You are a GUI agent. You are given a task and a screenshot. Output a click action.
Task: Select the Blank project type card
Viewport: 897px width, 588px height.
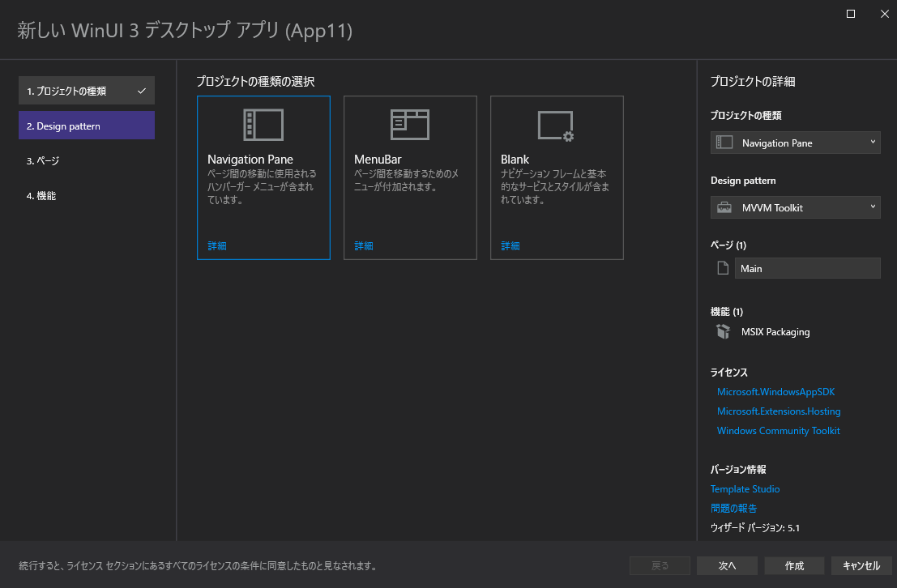coord(557,178)
